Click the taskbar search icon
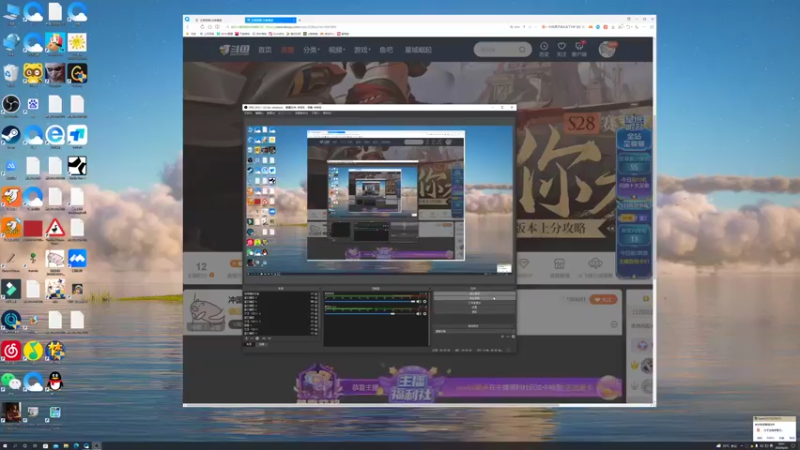Screen dimensions: 800x450 point(14,446)
